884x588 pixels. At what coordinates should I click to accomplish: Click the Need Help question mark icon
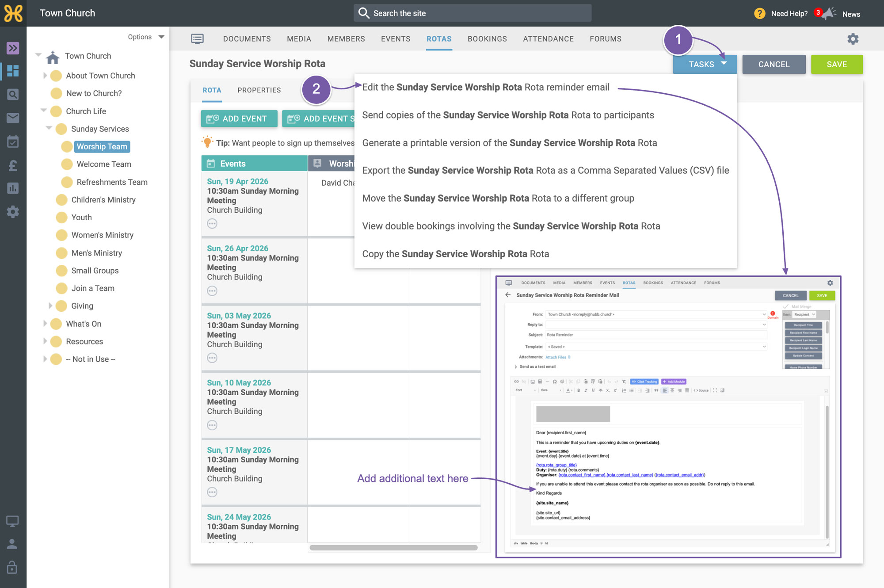[x=759, y=13]
